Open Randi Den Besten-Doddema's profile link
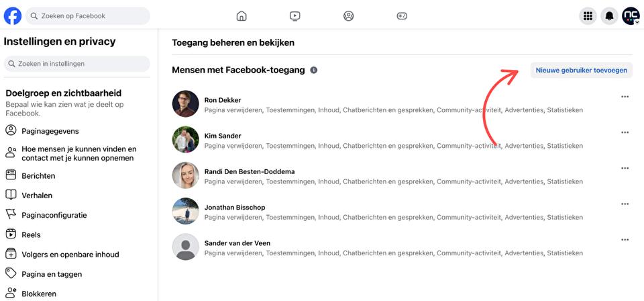The width and height of the screenshot is (644, 301). (249, 171)
